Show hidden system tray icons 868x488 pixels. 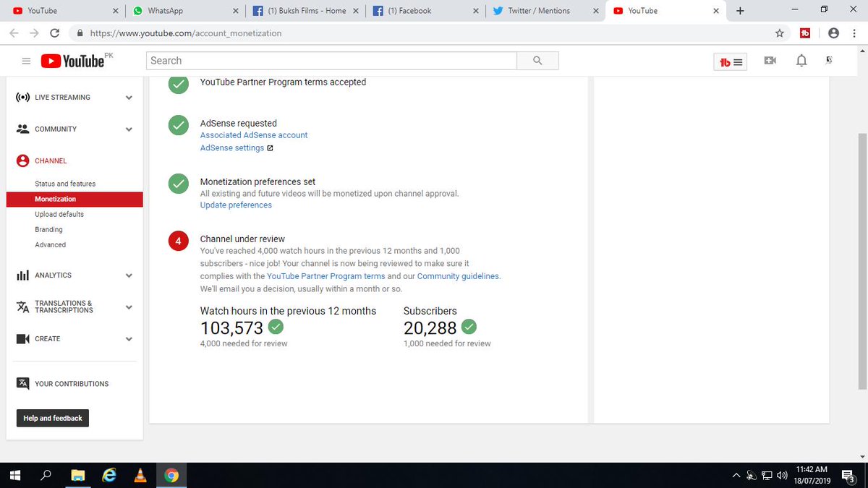736,476
